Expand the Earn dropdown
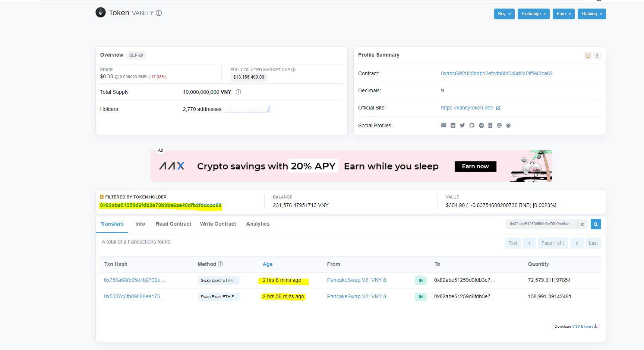Image resolution: width=644 pixels, height=350 pixels. coord(563,14)
